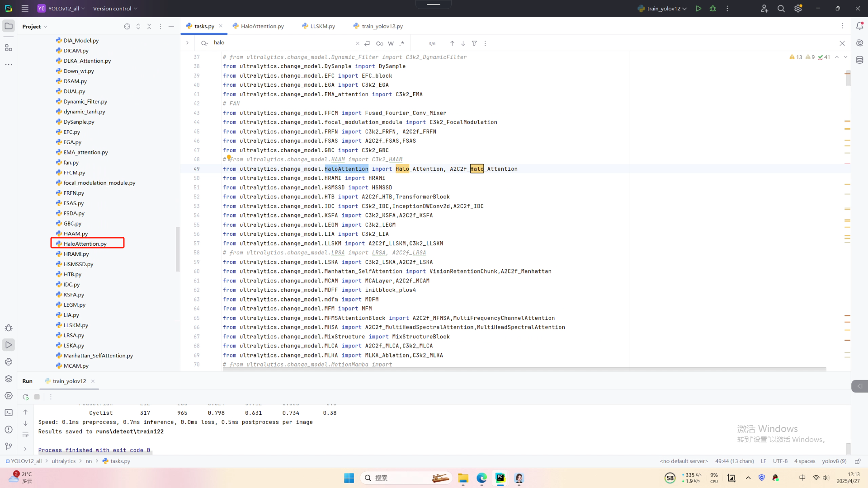Start debugging with the bug icon
The image size is (868, 488).
[713, 9]
